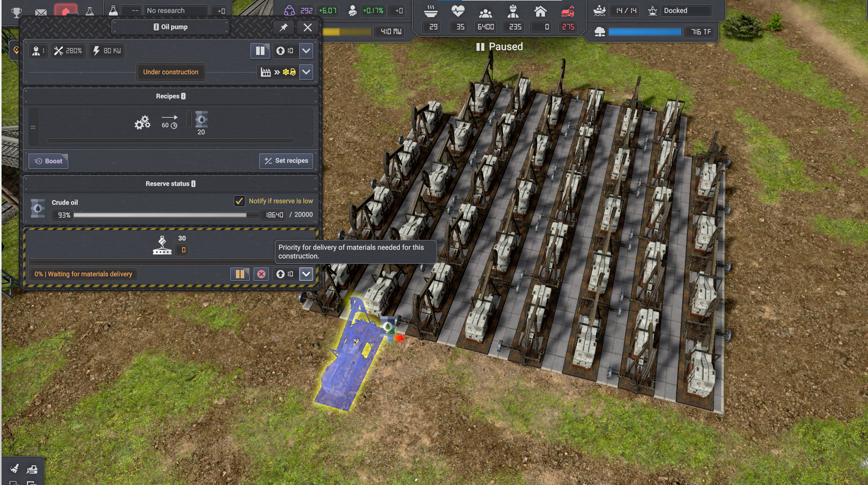
Task: Click the factory to vehicles routing icon
Action: pos(278,72)
